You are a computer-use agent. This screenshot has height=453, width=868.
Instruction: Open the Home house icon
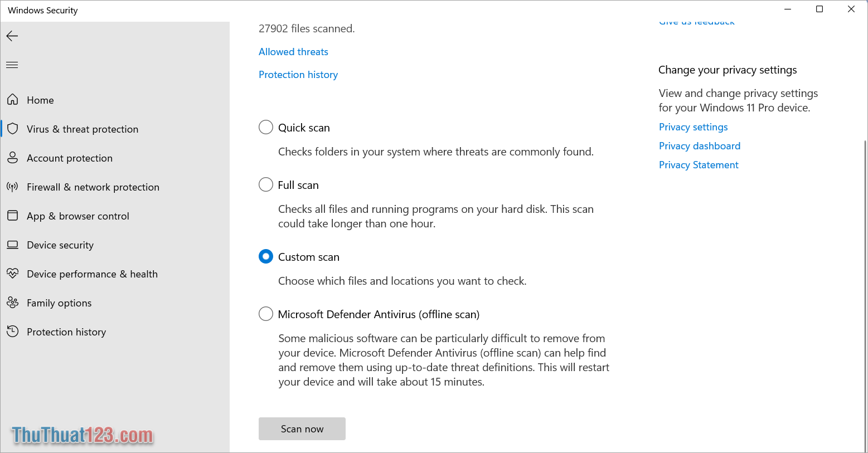click(x=12, y=100)
